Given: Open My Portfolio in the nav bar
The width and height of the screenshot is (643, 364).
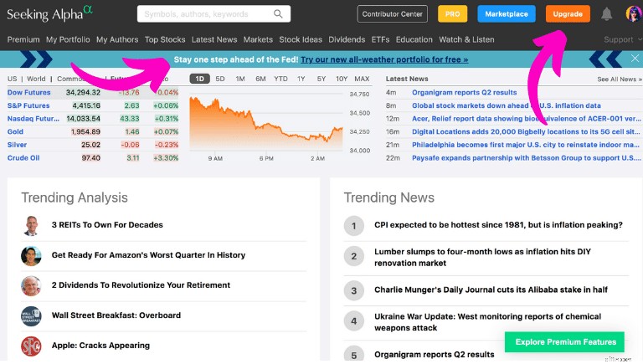Looking at the screenshot, I should click(x=68, y=40).
